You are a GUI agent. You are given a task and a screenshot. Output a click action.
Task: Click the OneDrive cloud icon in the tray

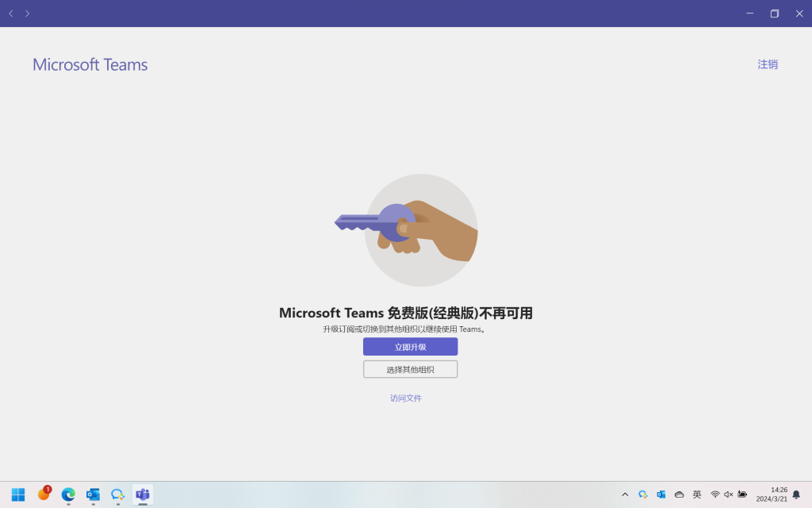(680, 495)
